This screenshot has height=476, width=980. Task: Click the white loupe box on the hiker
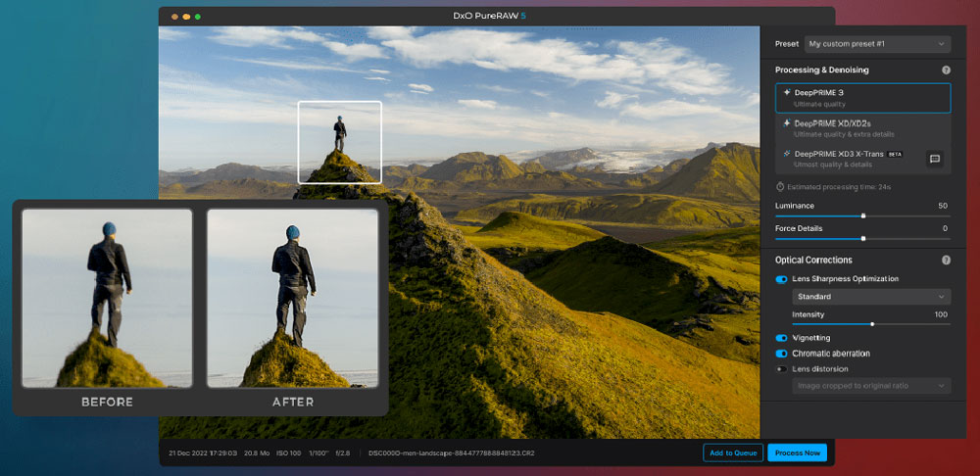pyautogui.click(x=339, y=142)
